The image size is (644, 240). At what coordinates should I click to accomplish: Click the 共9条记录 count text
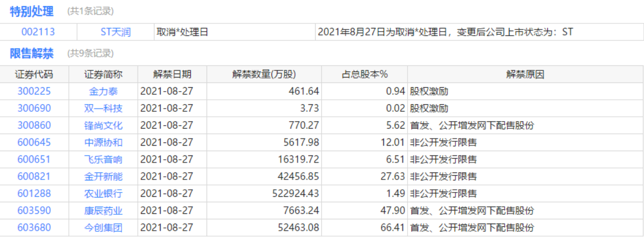point(91,53)
